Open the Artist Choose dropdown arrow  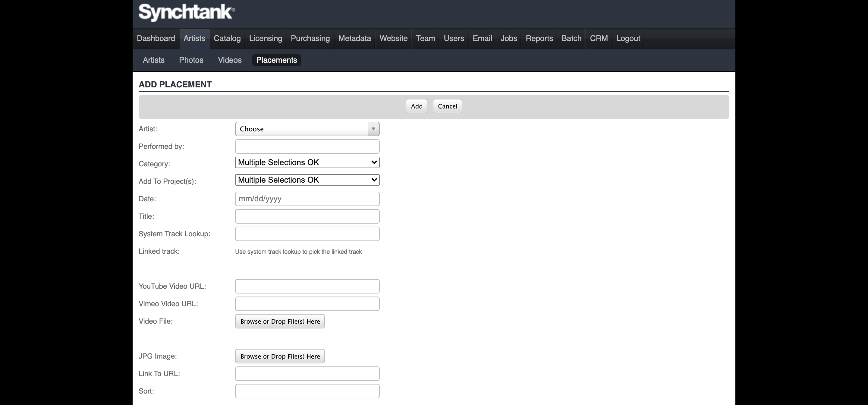coord(373,129)
